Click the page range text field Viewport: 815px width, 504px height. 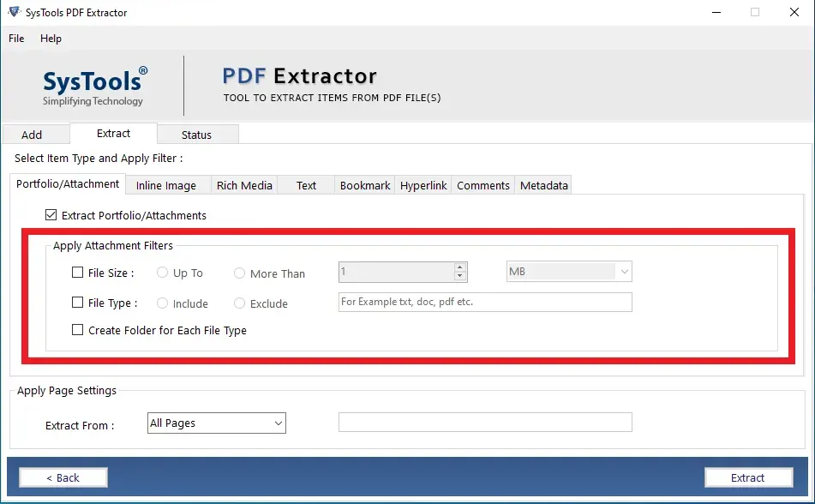pyautogui.click(x=485, y=422)
